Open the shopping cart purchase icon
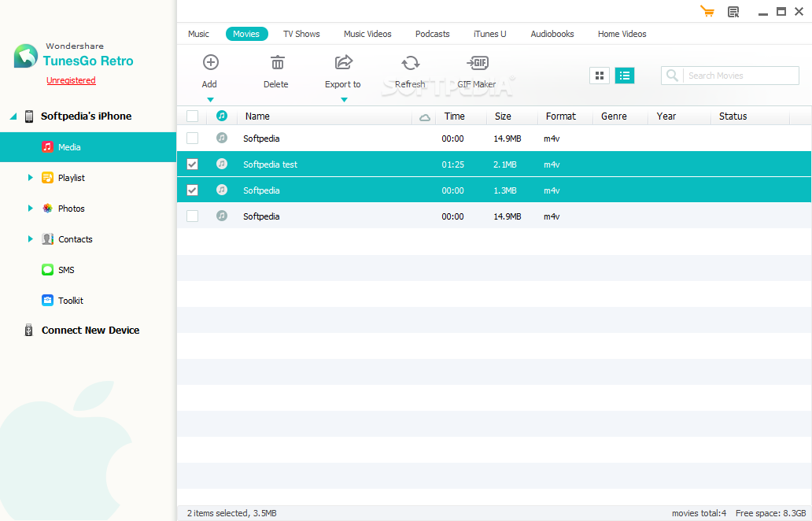812x521 pixels. [707, 11]
